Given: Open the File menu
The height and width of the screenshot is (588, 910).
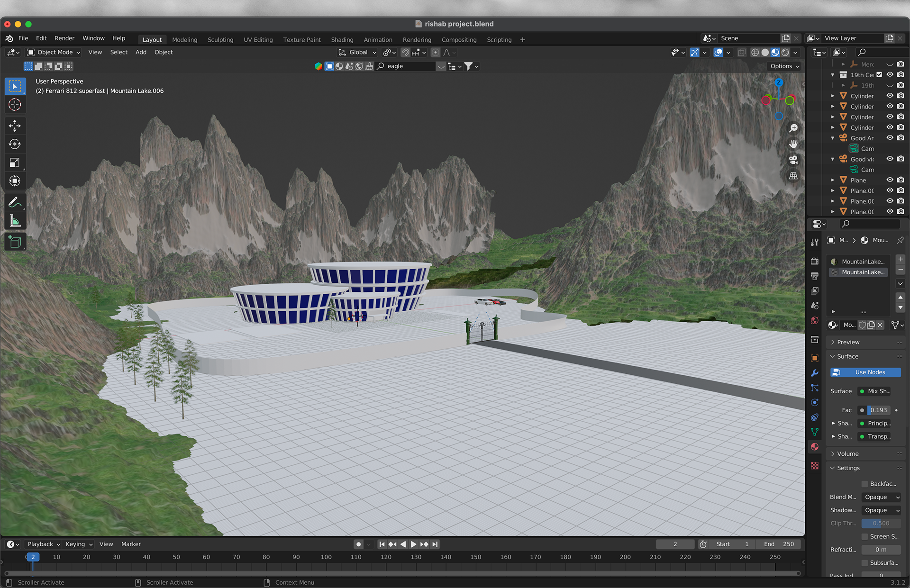Looking at the screenshot, I should [23, 38].
